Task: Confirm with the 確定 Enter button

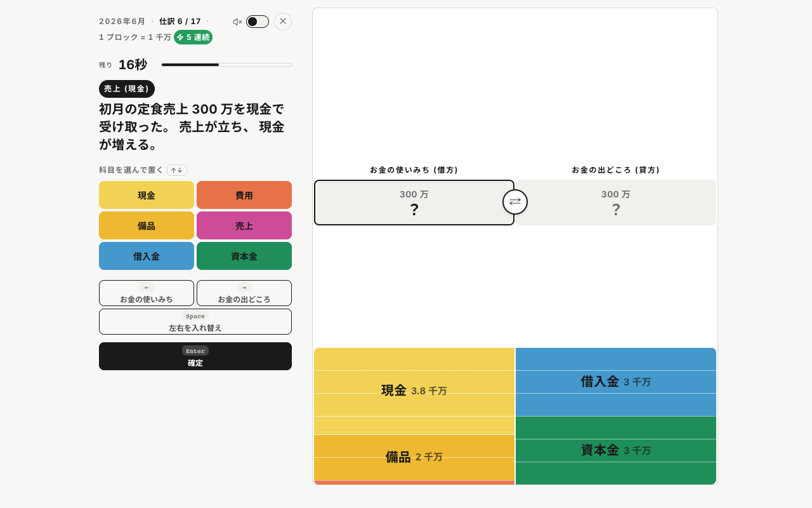Action: [x=195, y=356]
